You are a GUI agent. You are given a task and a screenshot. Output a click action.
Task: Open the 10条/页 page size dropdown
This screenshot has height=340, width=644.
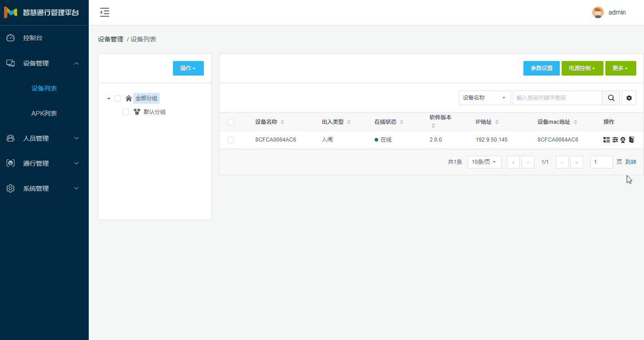[x=484, y=162]
